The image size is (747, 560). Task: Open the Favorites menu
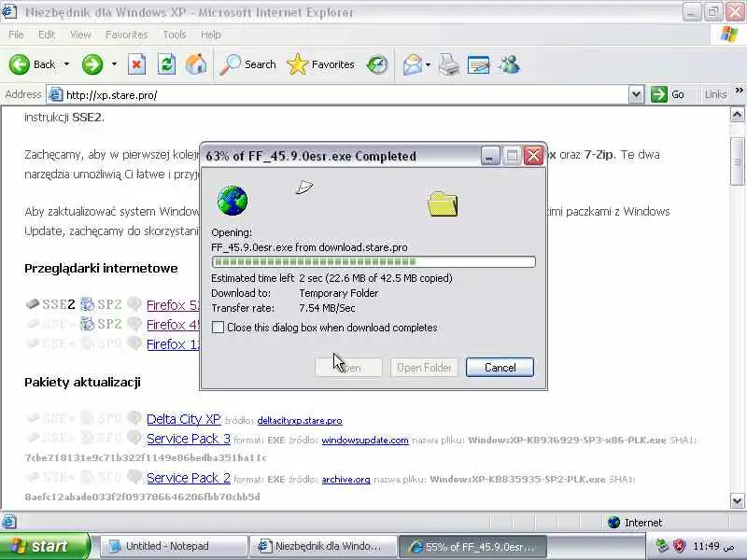point(127,35)
